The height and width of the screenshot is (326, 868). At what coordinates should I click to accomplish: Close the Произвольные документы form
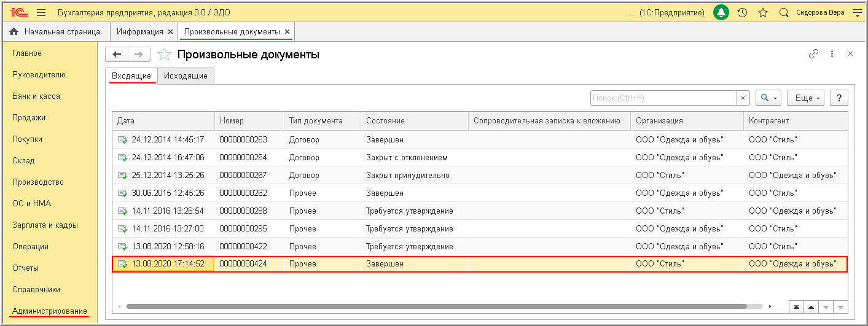coord(850,54)
